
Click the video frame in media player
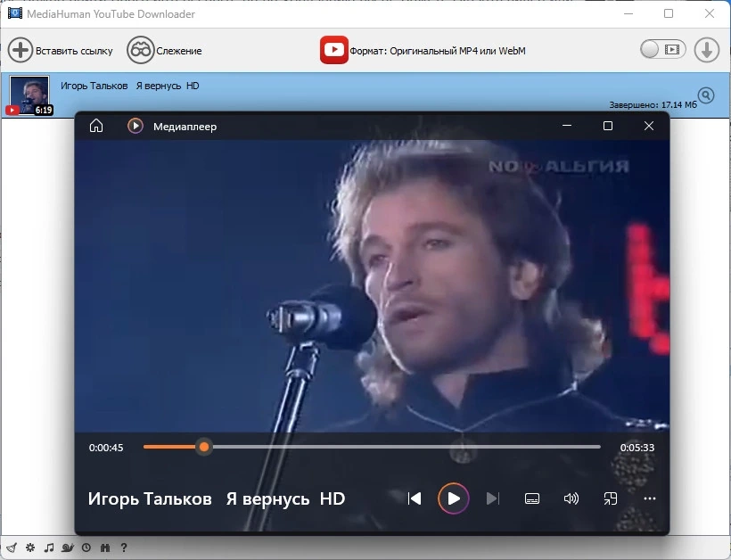(x=372, y=285)
